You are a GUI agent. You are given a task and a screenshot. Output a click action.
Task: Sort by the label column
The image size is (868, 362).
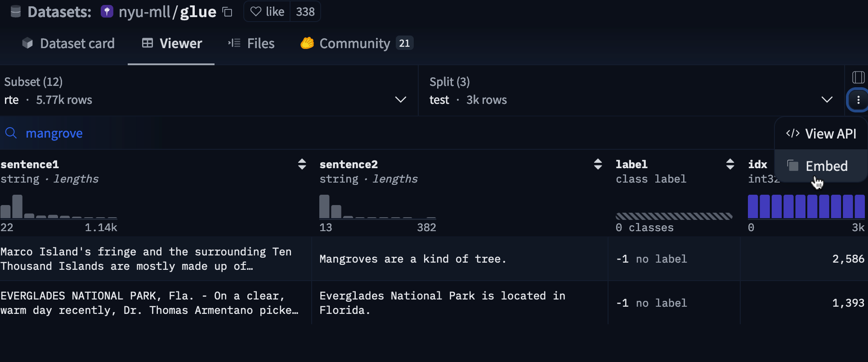point(730,164)
